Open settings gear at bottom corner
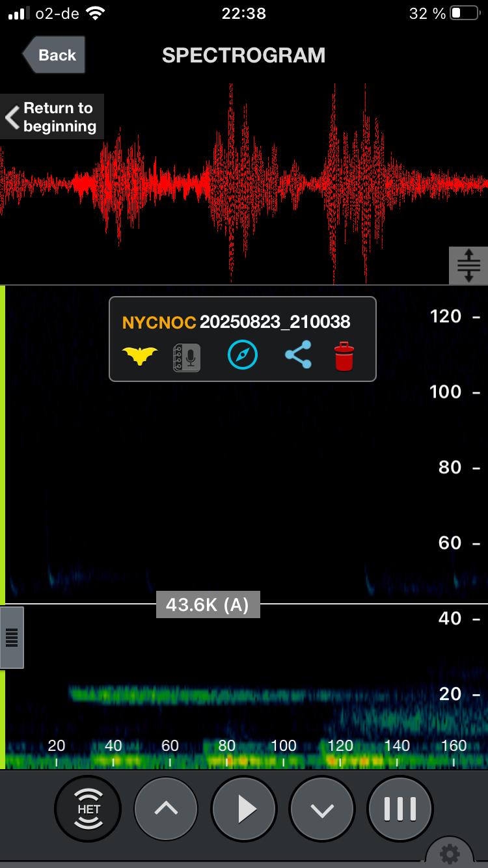 coord(450,853)
